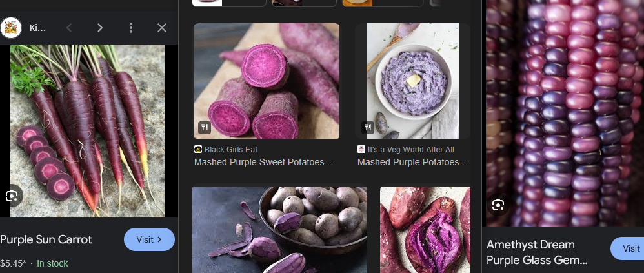The image size is (644, 273).
Task: Open the mashed purple potatoes bowl thumbnail
Action: click(413, 81)
